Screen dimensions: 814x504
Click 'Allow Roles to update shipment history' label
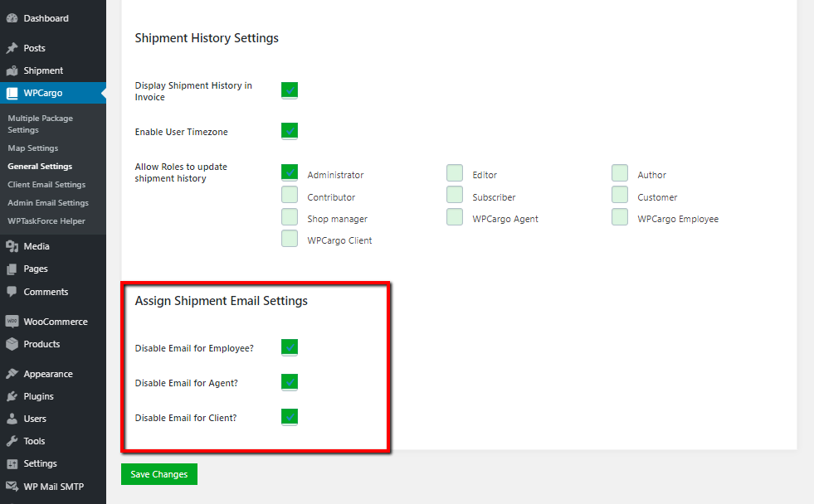tap(181, 172)
